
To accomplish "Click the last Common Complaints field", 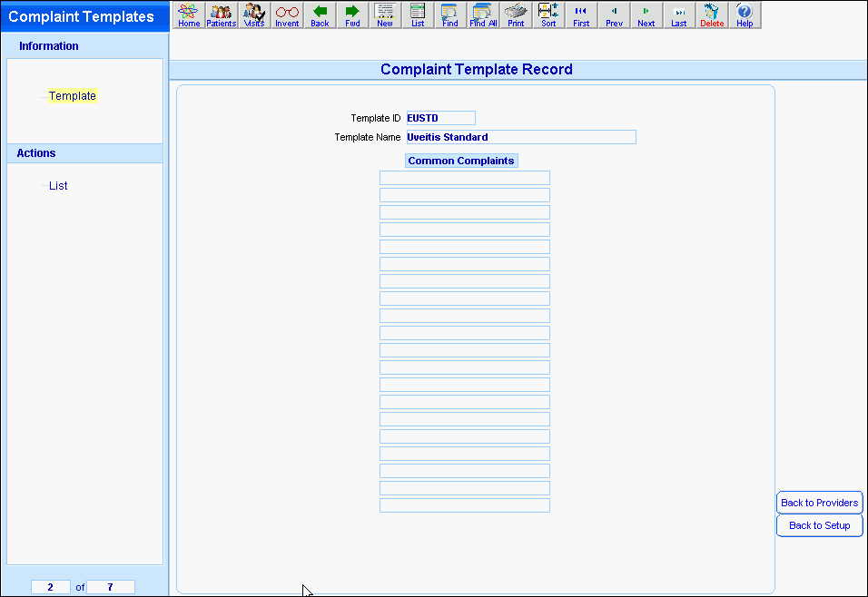I will click(465, 505).
